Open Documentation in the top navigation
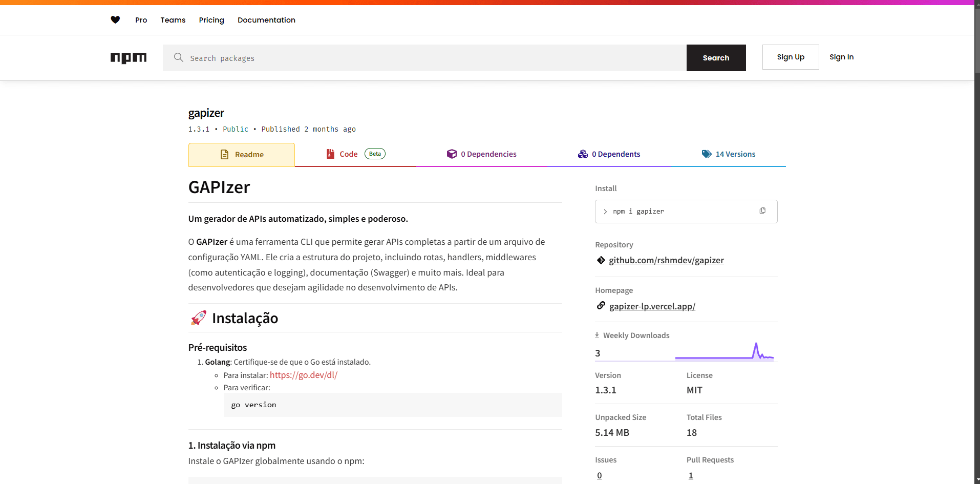The image size is (980, 484). click(266, 20)
